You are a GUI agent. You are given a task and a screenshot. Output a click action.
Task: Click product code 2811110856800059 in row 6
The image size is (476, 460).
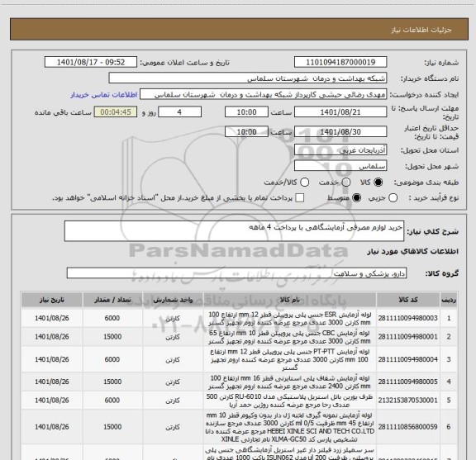click(x=407, y=427)
